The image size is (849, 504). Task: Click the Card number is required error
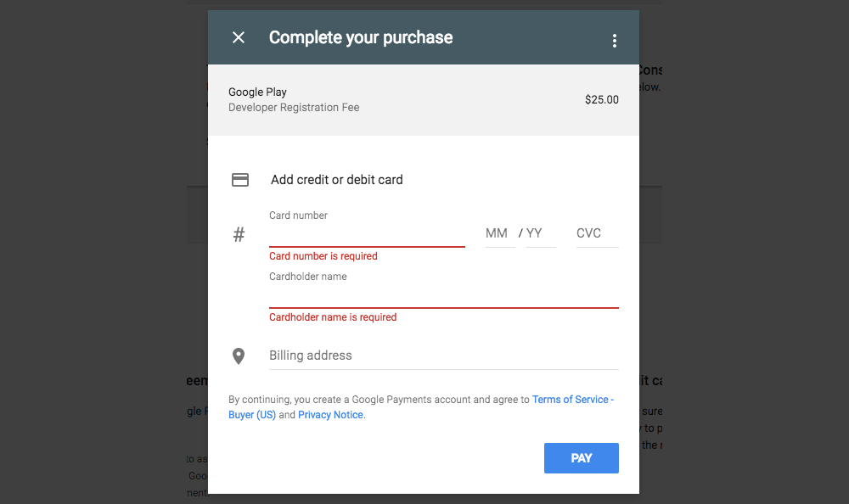pyautogui.click(x=323, y=256)
